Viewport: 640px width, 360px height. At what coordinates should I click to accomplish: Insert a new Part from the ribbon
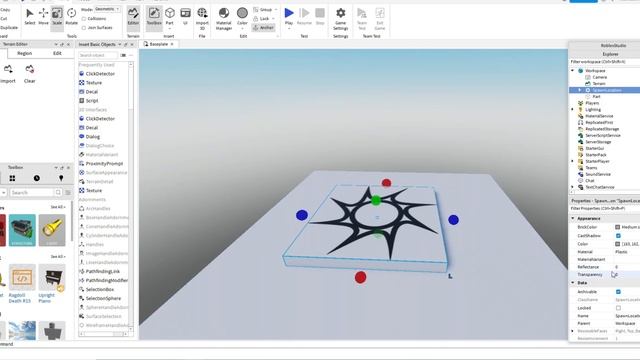(x=169, y=16)
